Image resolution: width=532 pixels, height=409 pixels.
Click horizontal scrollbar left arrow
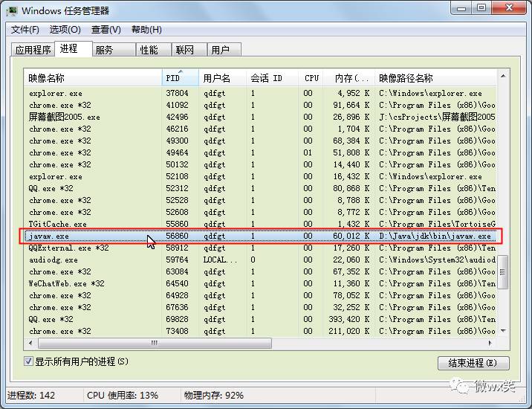[x=30, y=343]
